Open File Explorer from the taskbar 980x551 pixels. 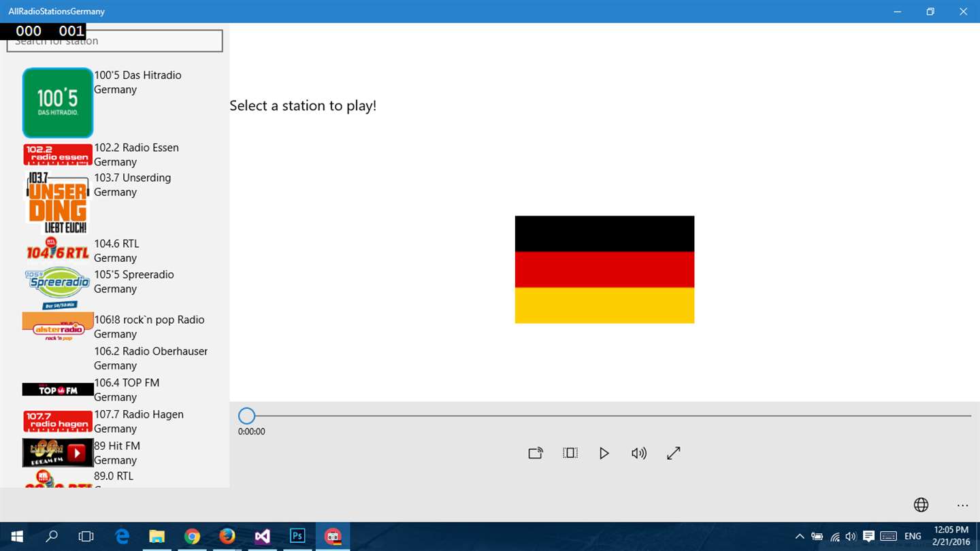tap(157, 537)
